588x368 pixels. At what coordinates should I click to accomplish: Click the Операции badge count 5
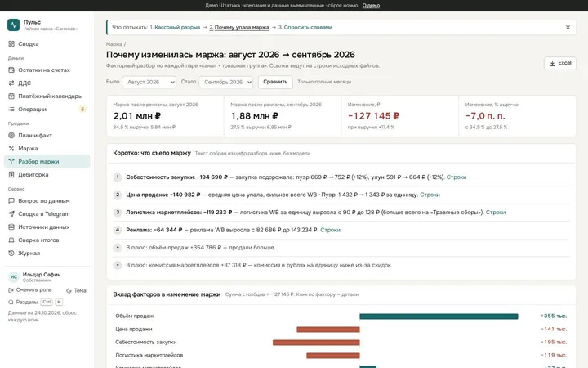82,110
